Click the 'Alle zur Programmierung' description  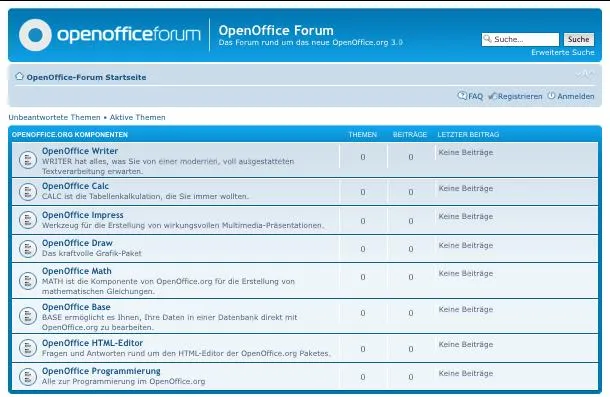[x=123, y=381]
